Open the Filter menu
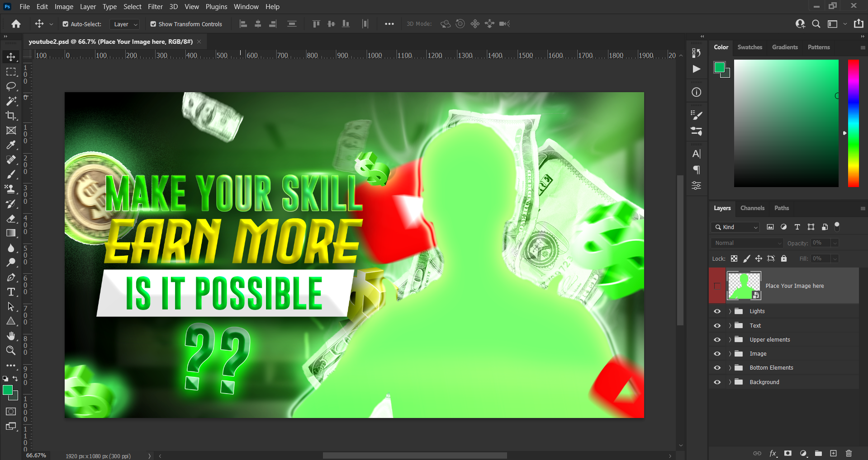 pyautogui.click(x=155, y=7)
